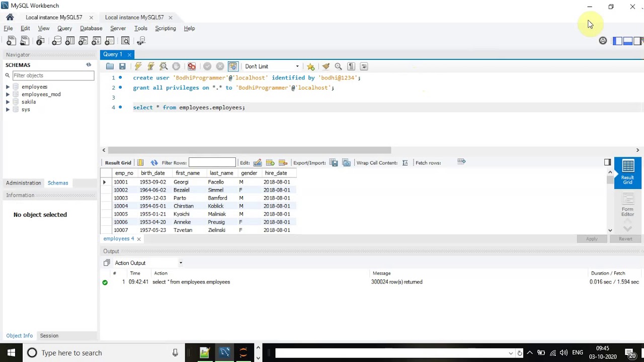Export recordset to external file icon
Screen dimensions: 644x362
333,162
